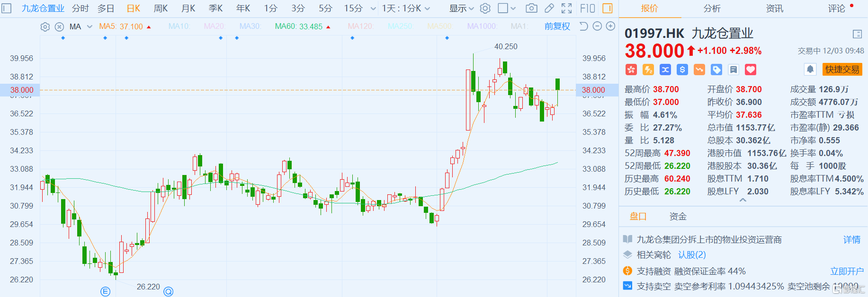Open the 1天:1分K period dropdown
The width and height of the screenshot is (868, 297).
click(406, 8)
